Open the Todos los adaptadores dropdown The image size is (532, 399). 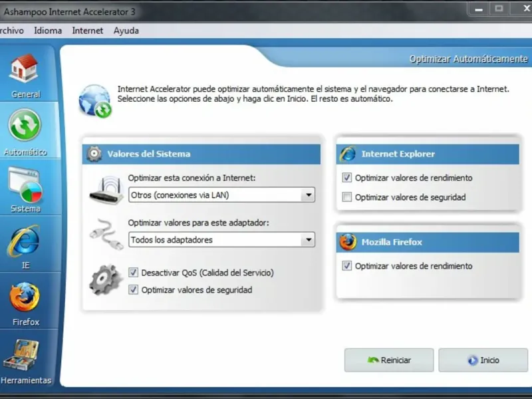[221, 240]
